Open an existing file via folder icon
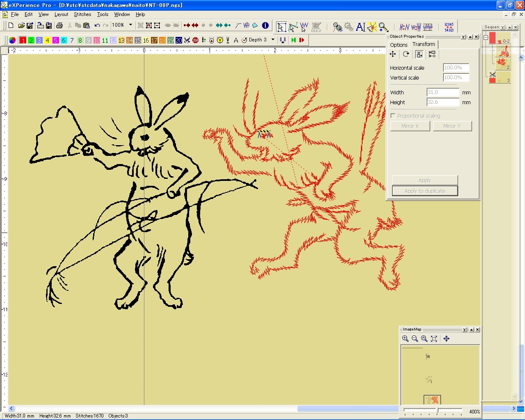The width and height of the screenshot is (525, 420). pyautogui.click(x=21, y=25)
